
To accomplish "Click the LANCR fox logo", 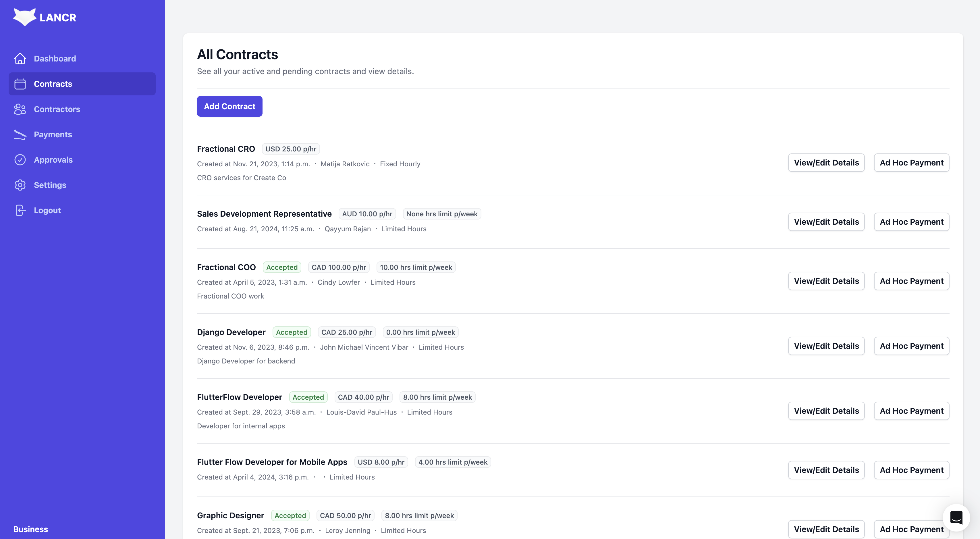I will click(25, 17).
